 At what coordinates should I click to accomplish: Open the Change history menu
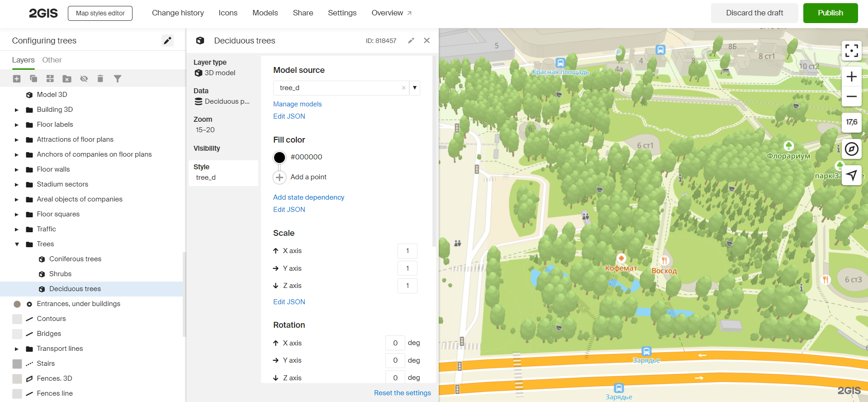(x=178, y=13)
